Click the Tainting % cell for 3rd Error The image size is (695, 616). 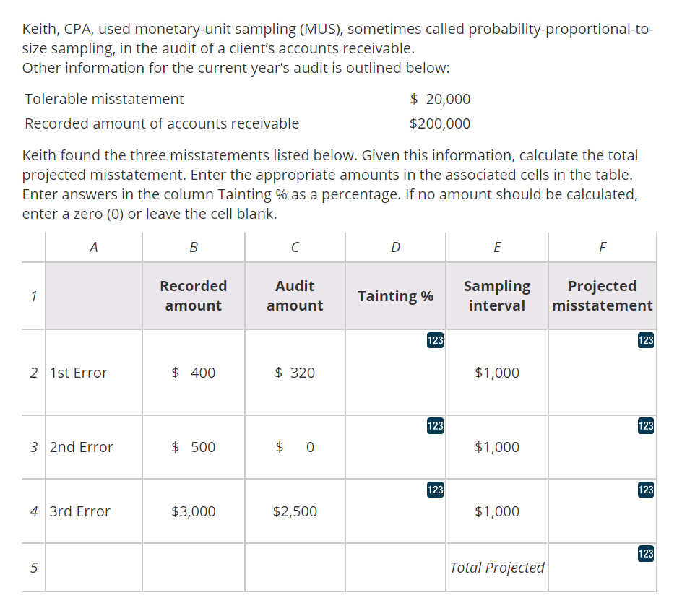coord(395,511)
